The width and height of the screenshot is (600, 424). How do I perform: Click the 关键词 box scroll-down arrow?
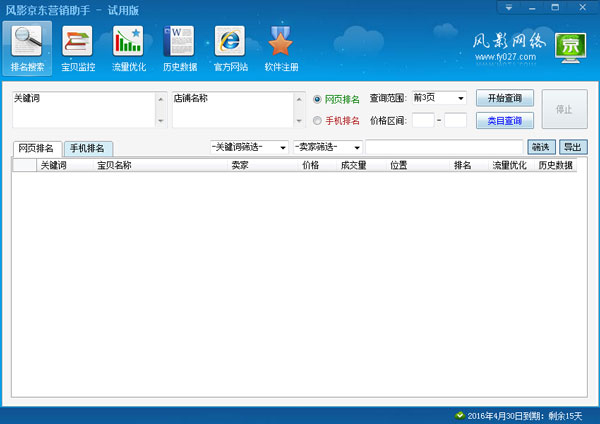161,121
